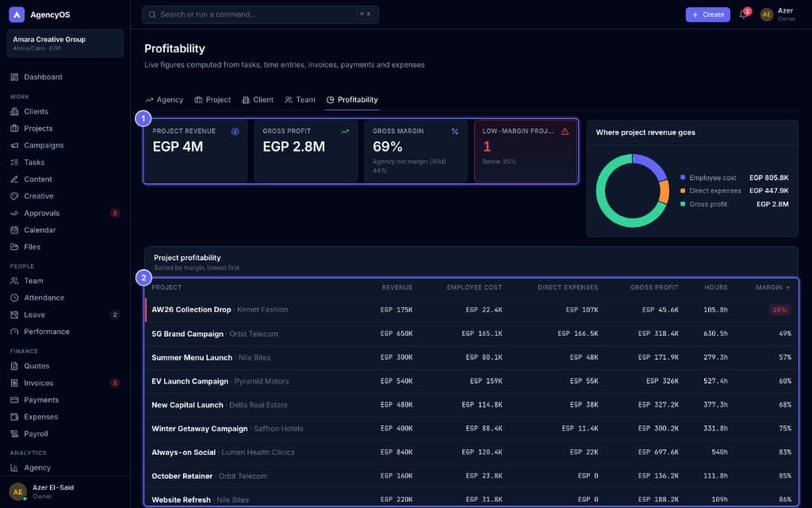The width and height of the screenshot is (812, 508).
Task: Click the Employee cost legend swatch
Action: [x=683, y=177]
